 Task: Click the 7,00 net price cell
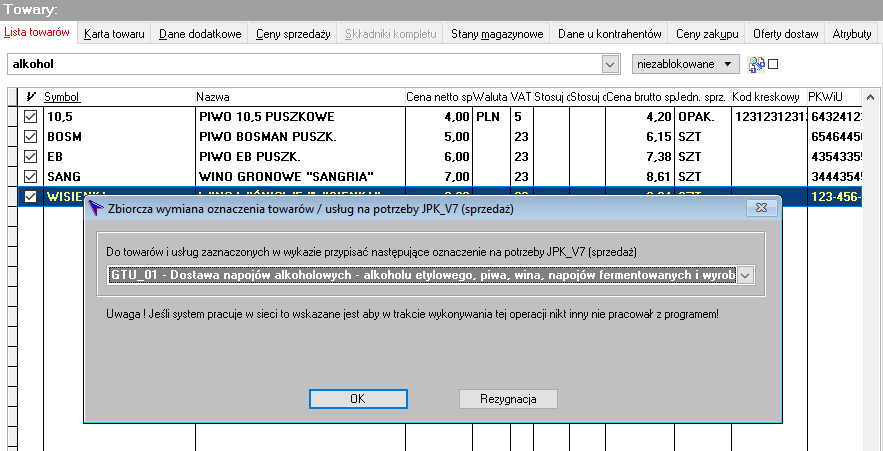[x=439, y=176]
